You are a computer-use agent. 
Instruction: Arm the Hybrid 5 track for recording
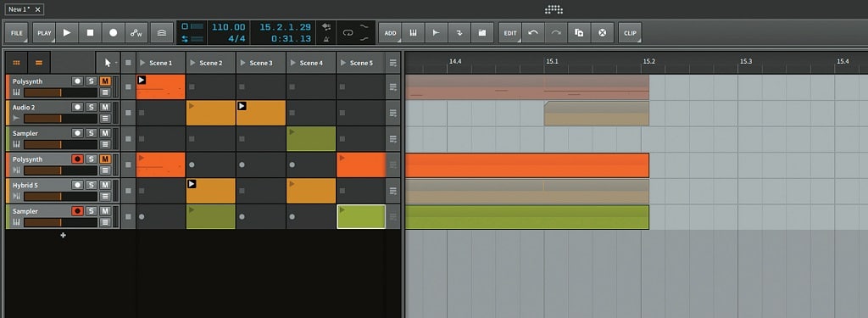pos(77,185)
